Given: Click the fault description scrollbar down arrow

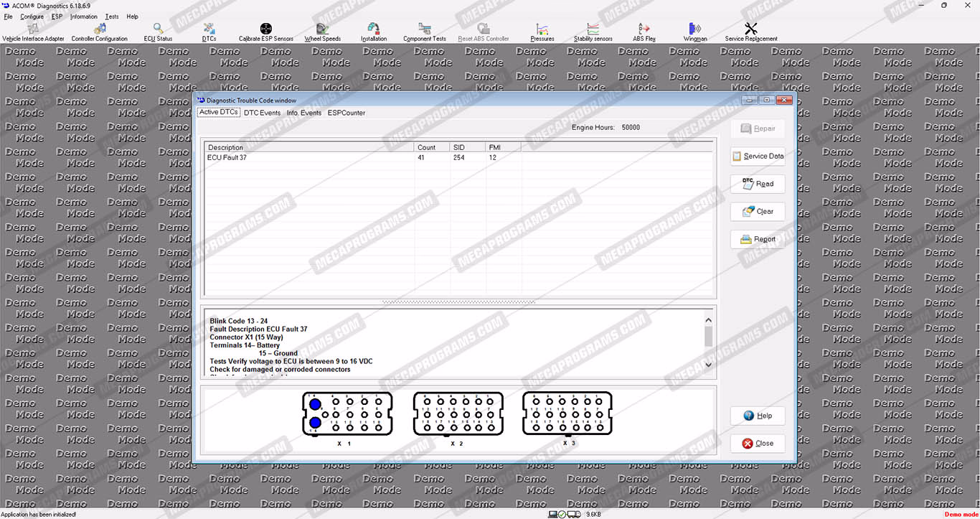Looking at the screenshot, I should point(708,365).
